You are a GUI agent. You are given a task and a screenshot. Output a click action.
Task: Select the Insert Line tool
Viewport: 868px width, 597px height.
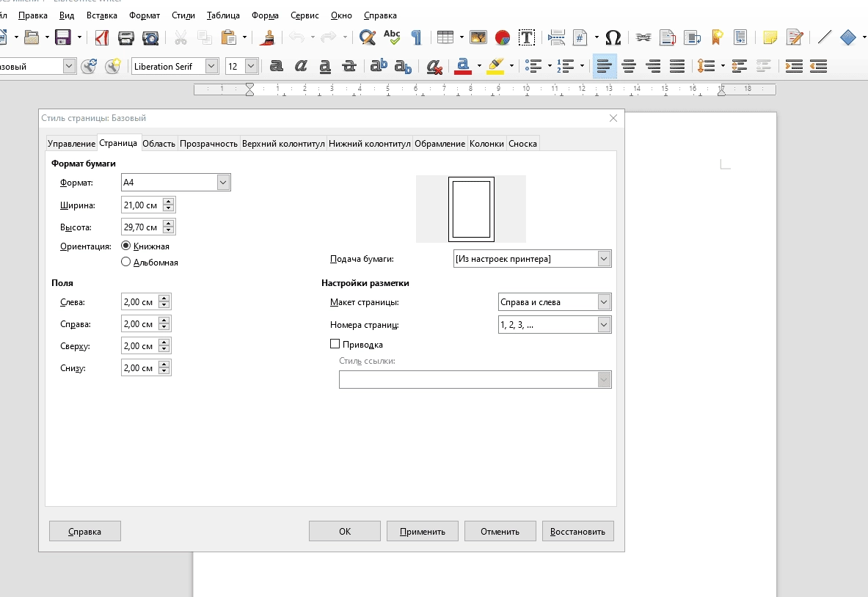point(824,37)
